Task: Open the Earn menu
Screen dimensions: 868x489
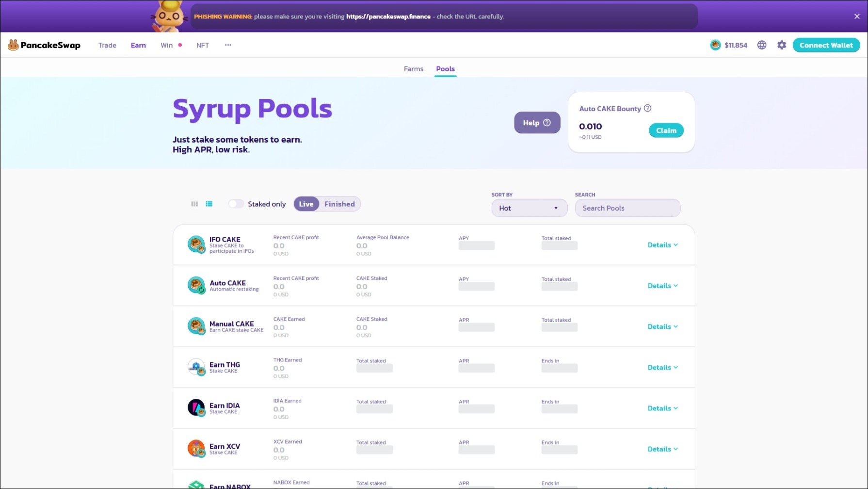Action: tap(138, 45)
